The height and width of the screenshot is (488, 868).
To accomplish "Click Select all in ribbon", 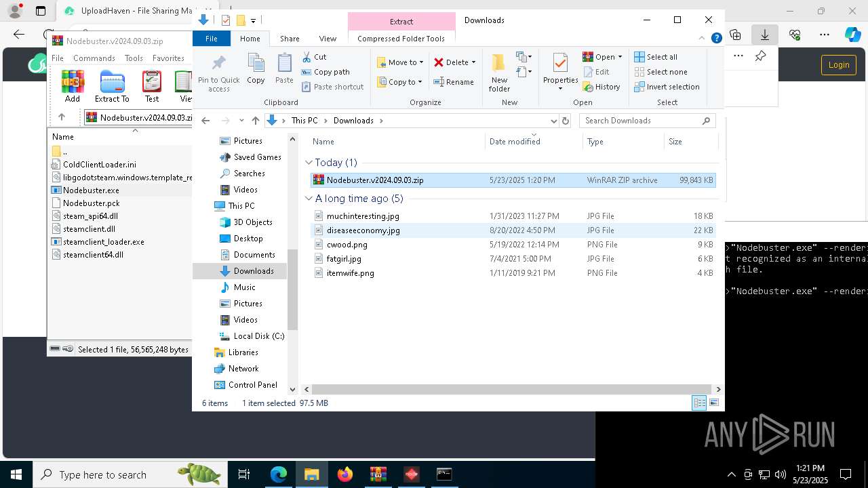I will point(656,57).
